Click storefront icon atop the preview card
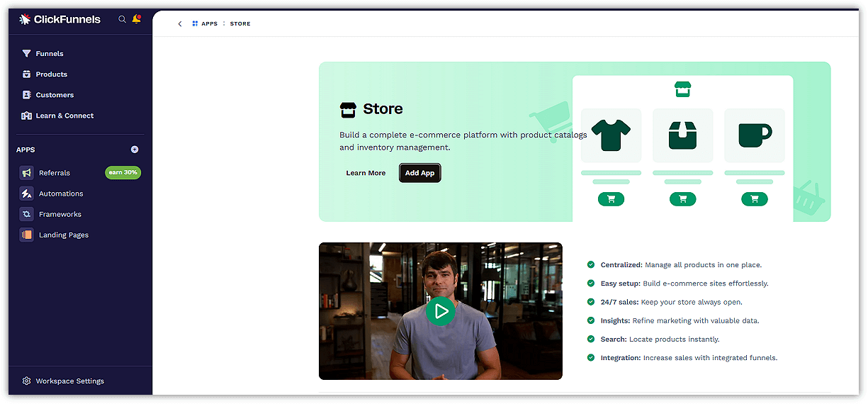Screen dimensions: 868x404 click(682, 89)
